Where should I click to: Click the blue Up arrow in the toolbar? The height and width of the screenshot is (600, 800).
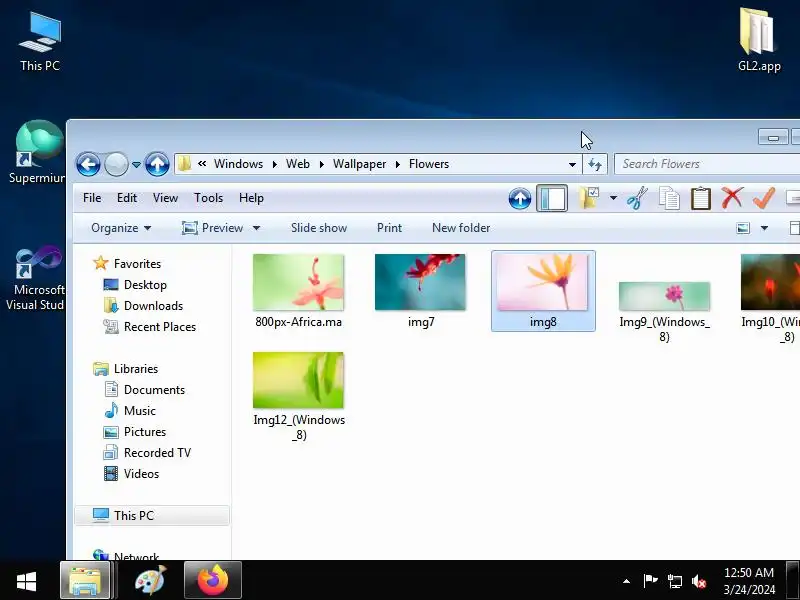click(520, 198)
